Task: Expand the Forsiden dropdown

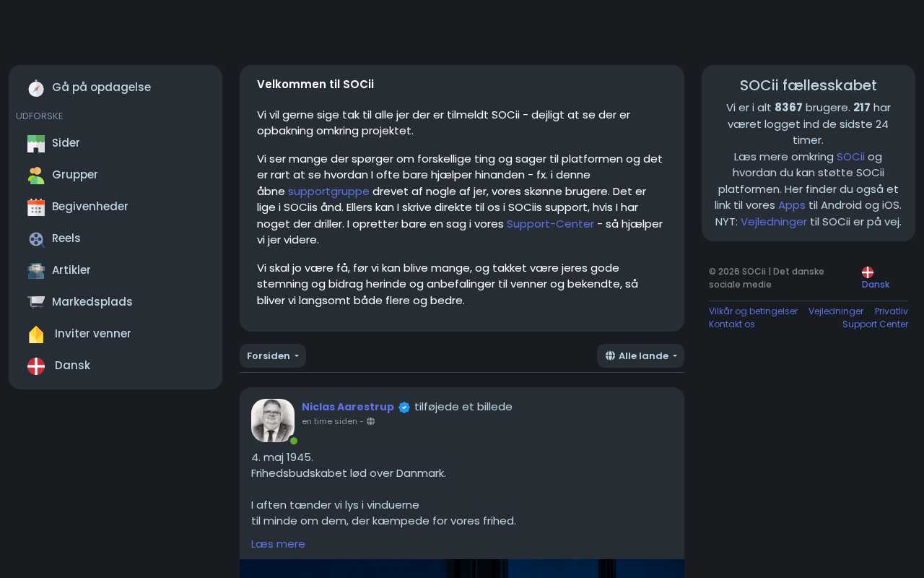Action: coord(273,355)
